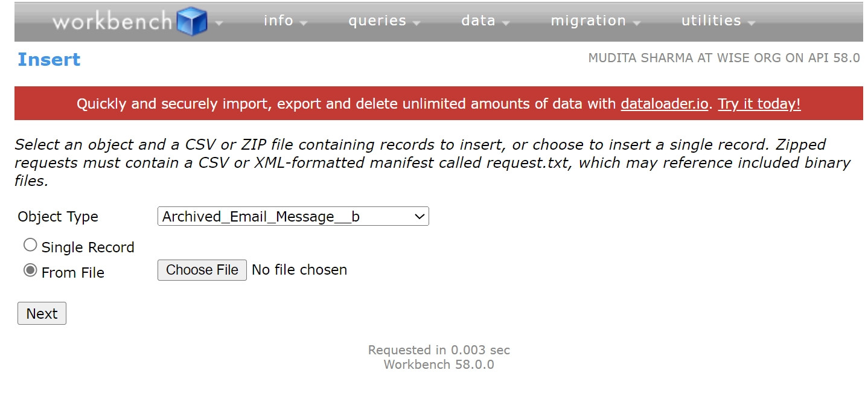Select the From File radio option

point(30,270)
